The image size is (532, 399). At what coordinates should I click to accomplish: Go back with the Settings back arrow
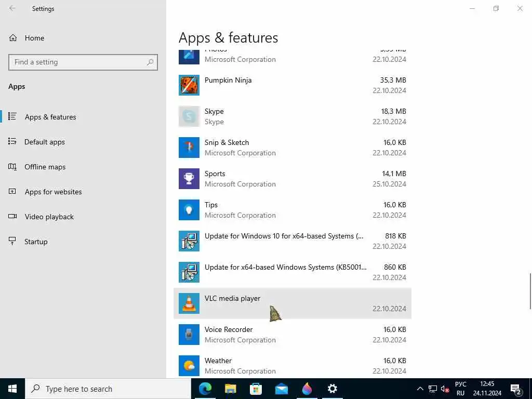12,8
